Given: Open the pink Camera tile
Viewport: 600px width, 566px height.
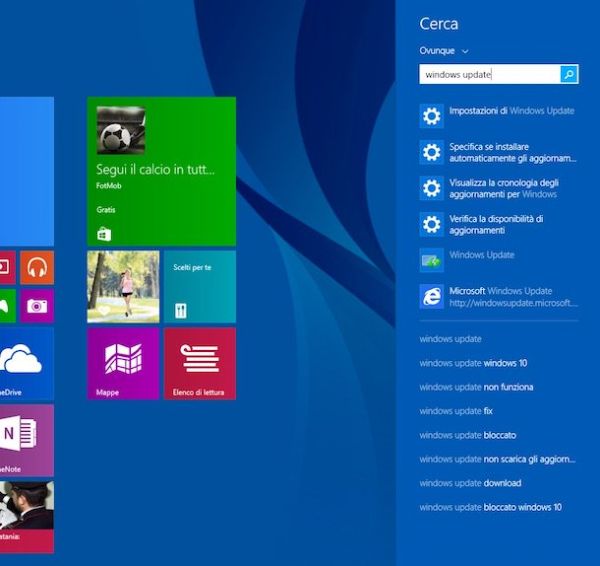Looking at the screenshot, I should 37,306.
